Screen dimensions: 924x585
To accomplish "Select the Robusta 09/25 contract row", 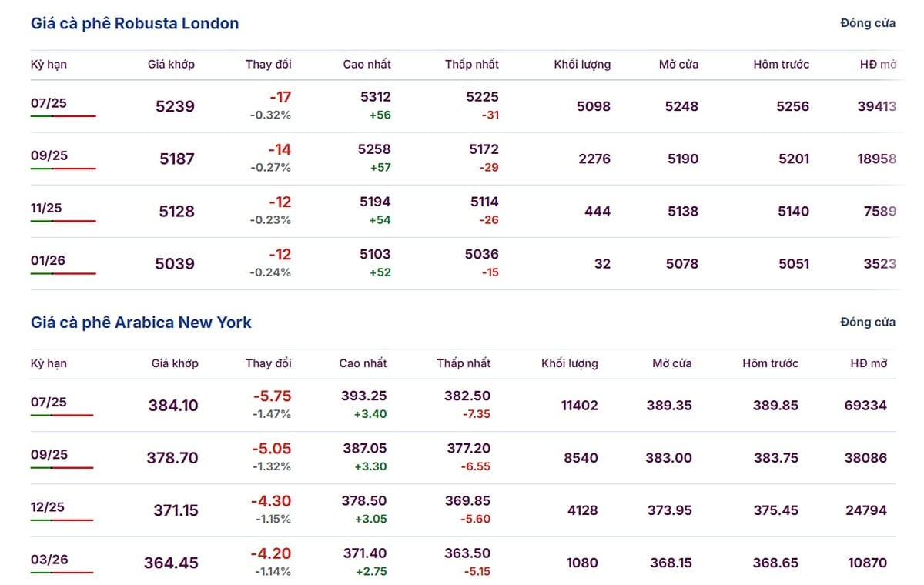I will point(49,155).
